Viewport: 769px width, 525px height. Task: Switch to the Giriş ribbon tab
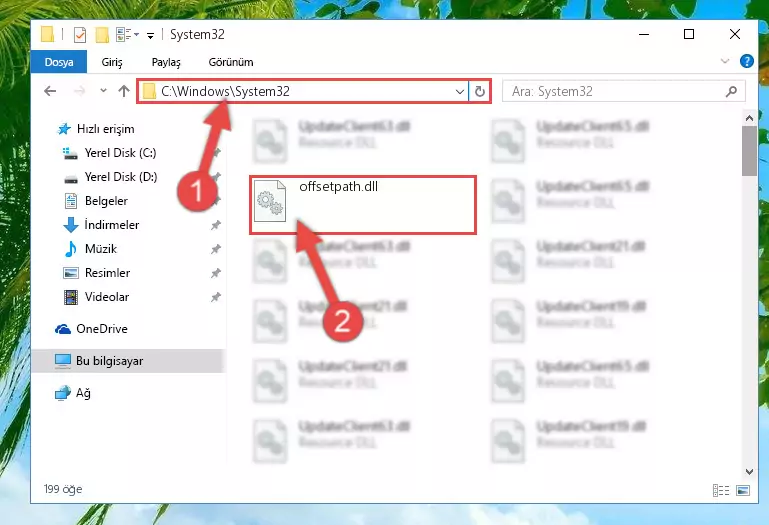pyautogui.click(x=112, y=62)
